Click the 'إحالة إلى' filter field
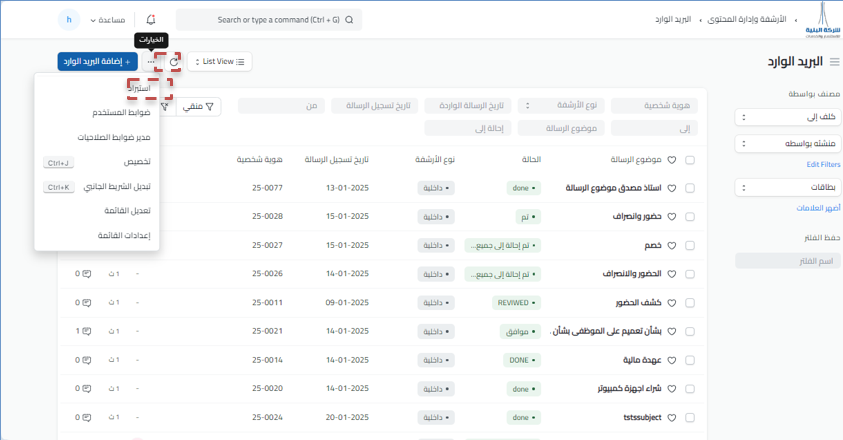843x440 pixels. pos(468,128)
